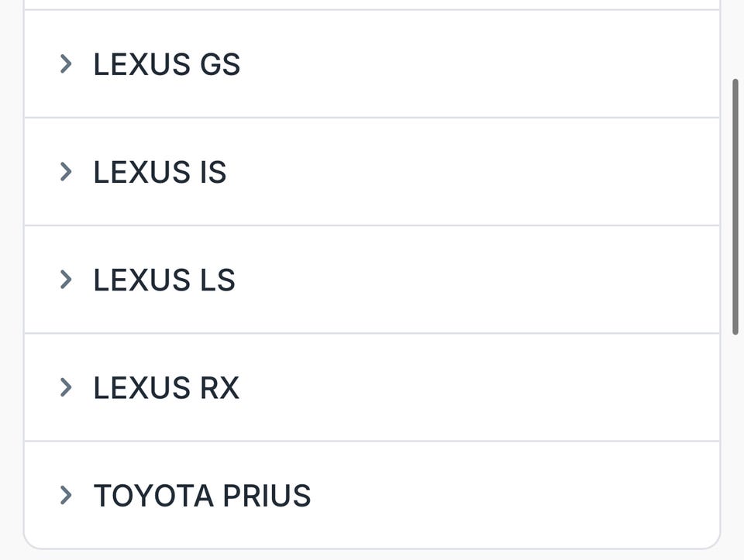The image size is (744, 560).
Task: Click the LEXUS RX model name
Action: pyautogui.click(x=167, y=387)
